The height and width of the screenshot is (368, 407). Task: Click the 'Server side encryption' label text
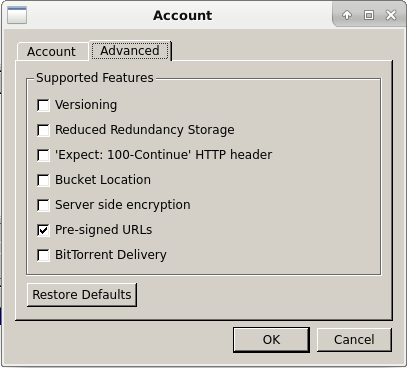point(123,205)
